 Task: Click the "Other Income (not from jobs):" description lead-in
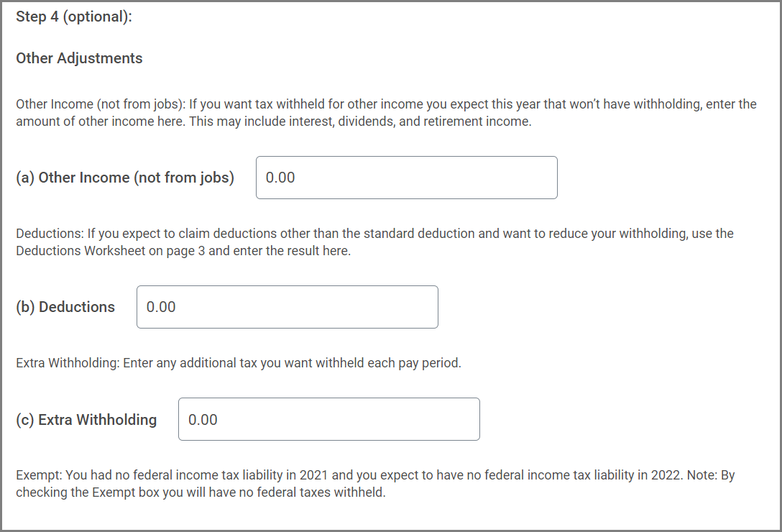click(x=101, y=104)
